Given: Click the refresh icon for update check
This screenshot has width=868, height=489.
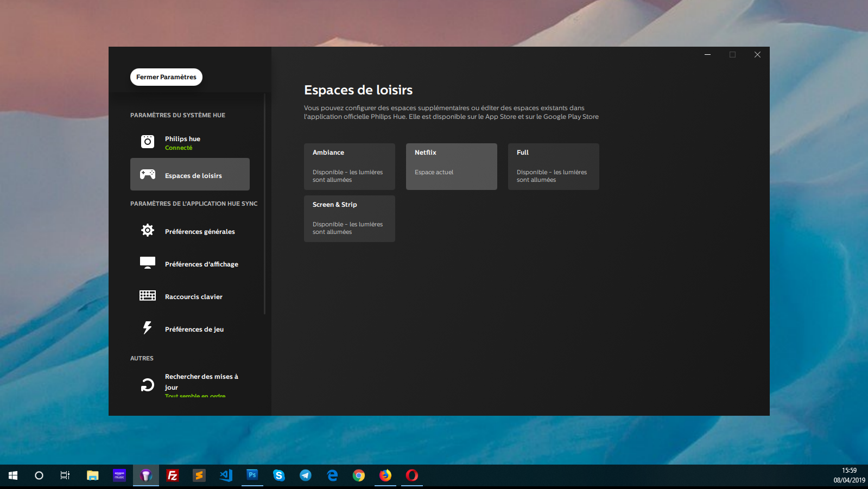Looking at the screenshot, I should [147, 385].
